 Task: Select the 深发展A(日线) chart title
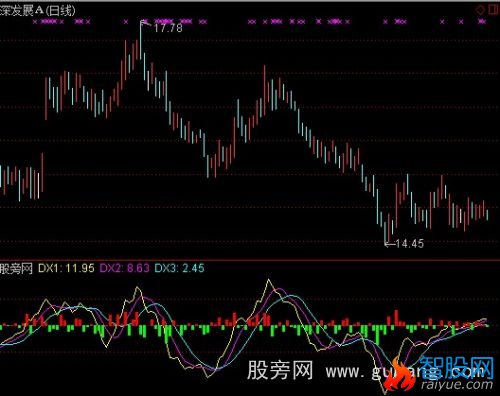tap(38, 11)
